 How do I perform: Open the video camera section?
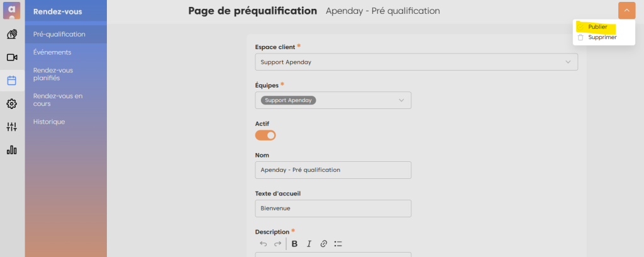pyautogui.click(x=12, y=57)
